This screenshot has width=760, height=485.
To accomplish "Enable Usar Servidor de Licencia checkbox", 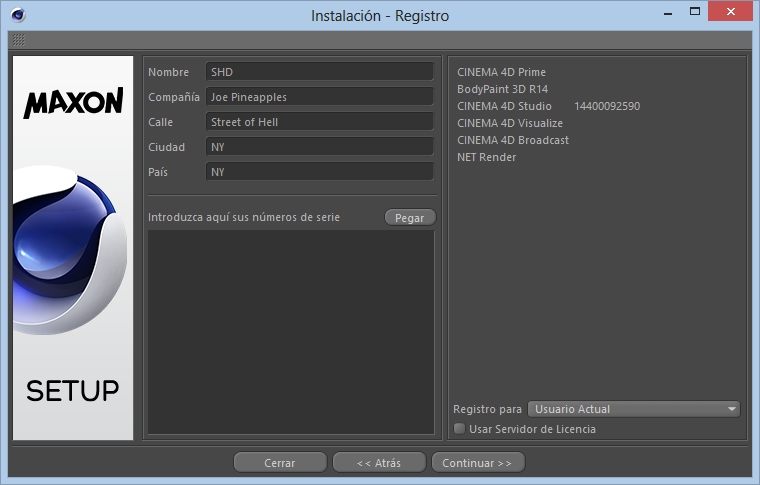I will [459, 428].
